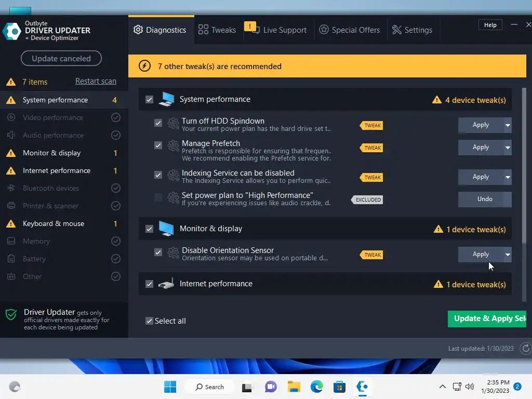Select the Other category in sidebar

click(64, 276)
